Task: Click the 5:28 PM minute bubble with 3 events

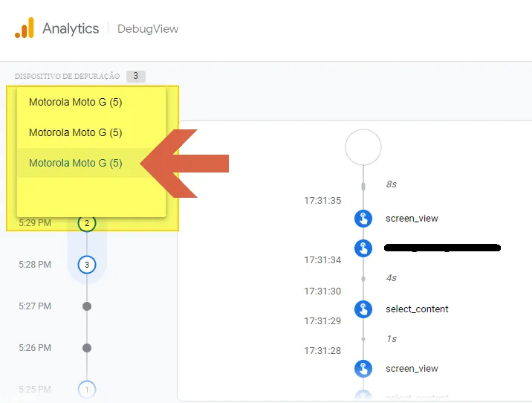Action: [x=87, y=265]
